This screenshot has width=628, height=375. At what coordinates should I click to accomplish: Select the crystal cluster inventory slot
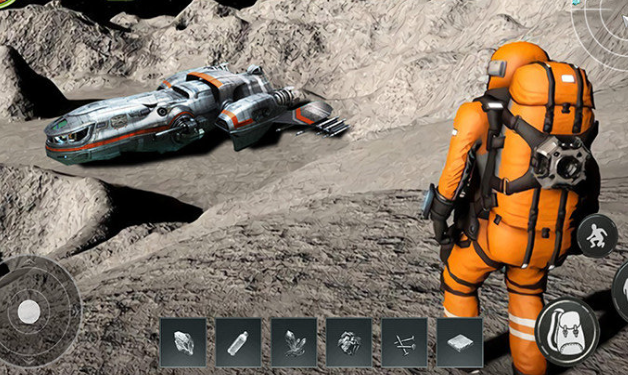click(x=294, y=343)
